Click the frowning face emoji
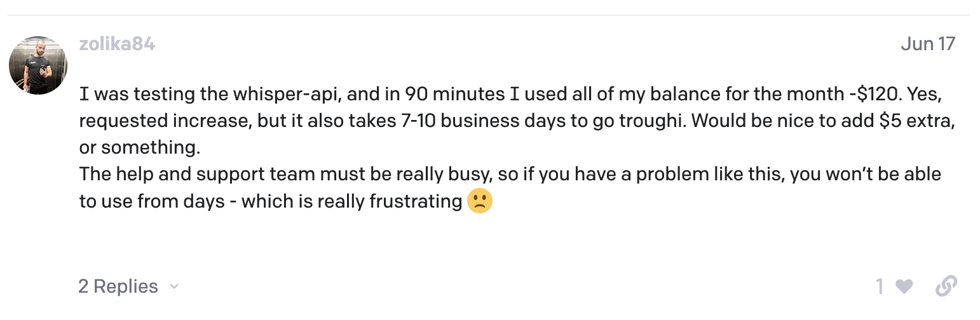Image resolution: width=980 pixels, height=320 pixels. tap(480, 201)
